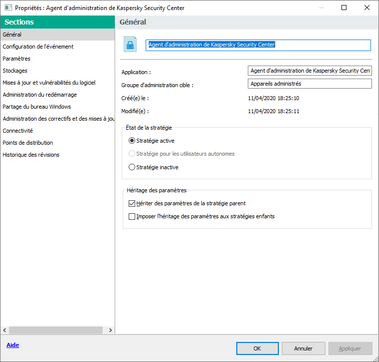Open Administration des correctifs et des mises à jour
This screenshot has height=362, width=379.
tap(58, 119)
